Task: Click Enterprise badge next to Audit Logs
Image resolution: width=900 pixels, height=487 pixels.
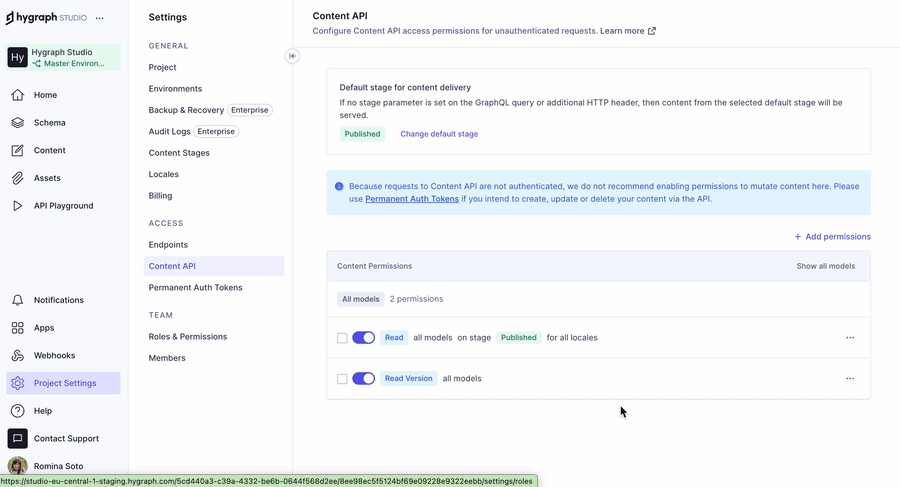Action: pos(216,132)
